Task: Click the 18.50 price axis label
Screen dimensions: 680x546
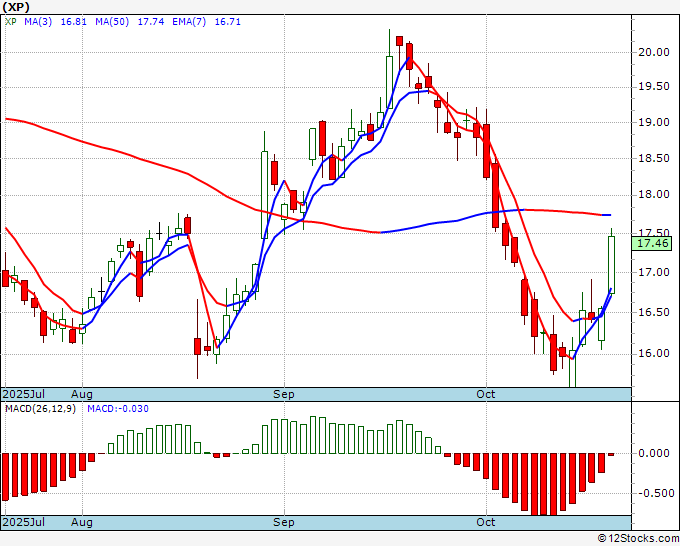Action: point(654,158)
